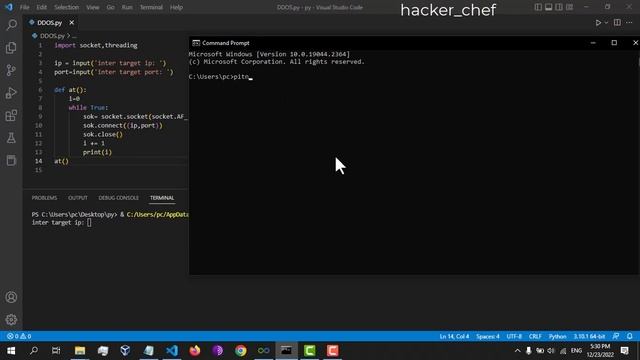The image size is (640, 360).
Task: Open the Search view in activity bar
Action: [x=11, y=25]
